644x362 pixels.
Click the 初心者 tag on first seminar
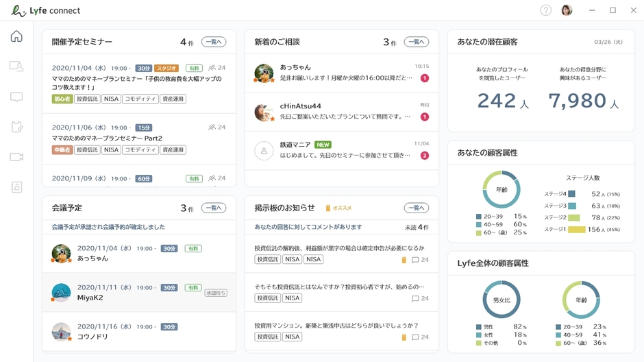tap(62, 99)
